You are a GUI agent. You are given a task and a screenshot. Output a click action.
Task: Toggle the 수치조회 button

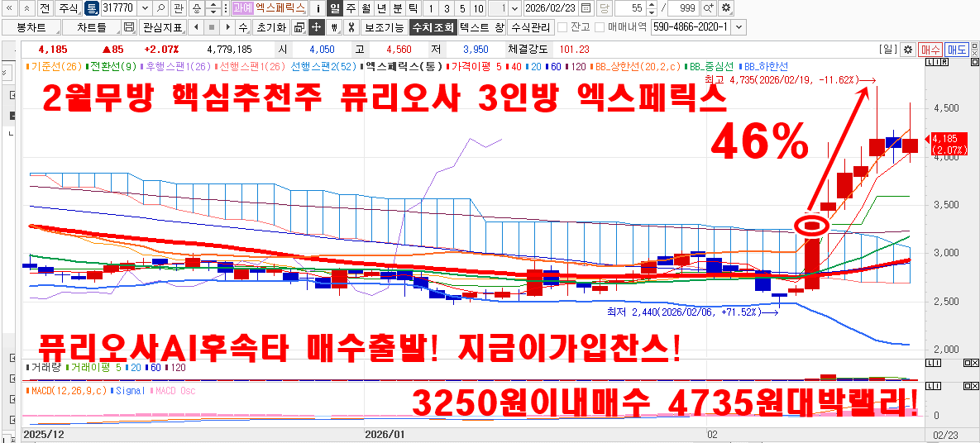click(x=433, y=27)
